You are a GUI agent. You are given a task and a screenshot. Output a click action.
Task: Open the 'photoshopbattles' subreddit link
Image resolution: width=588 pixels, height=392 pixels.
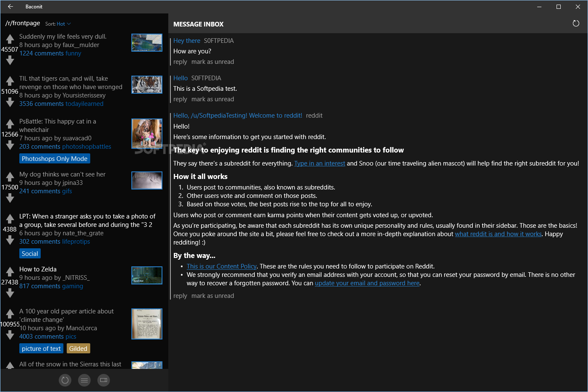point(86,147)
